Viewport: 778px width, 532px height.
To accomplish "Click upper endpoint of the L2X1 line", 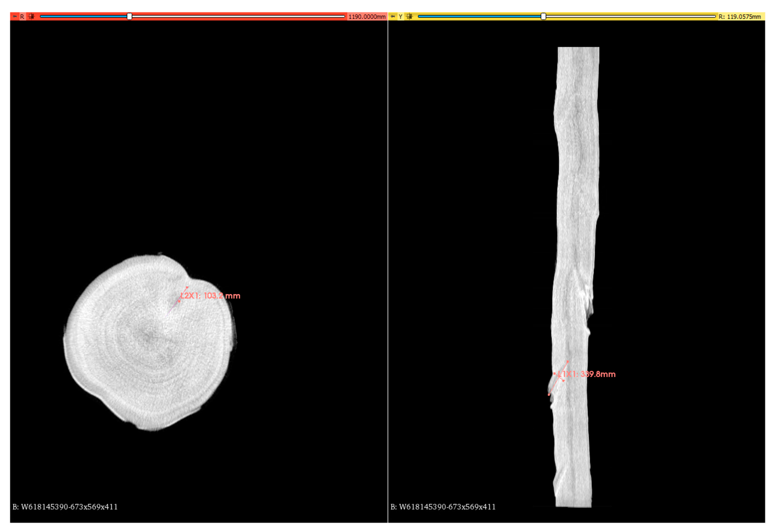I will point(187,287).
